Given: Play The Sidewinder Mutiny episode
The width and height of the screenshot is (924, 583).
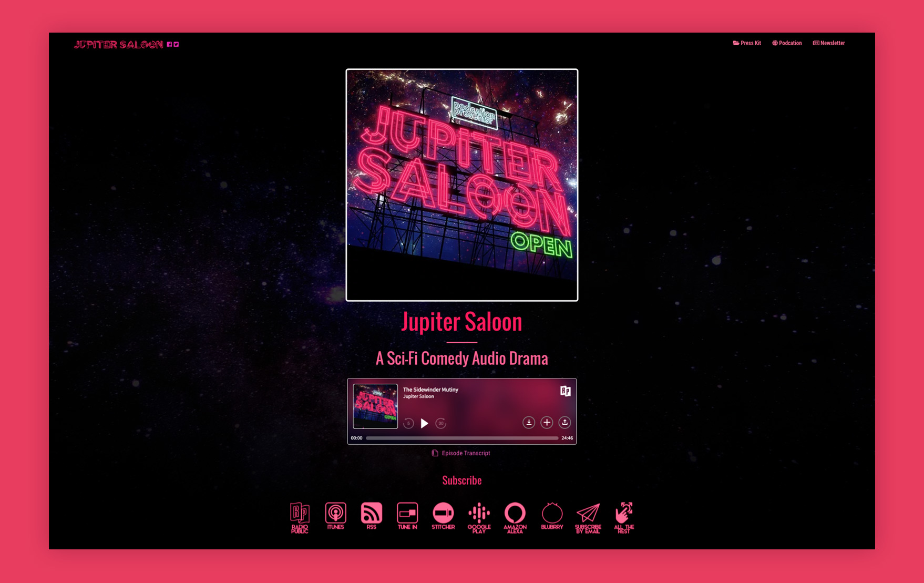Looking at the screenshot, I should 425,423.
